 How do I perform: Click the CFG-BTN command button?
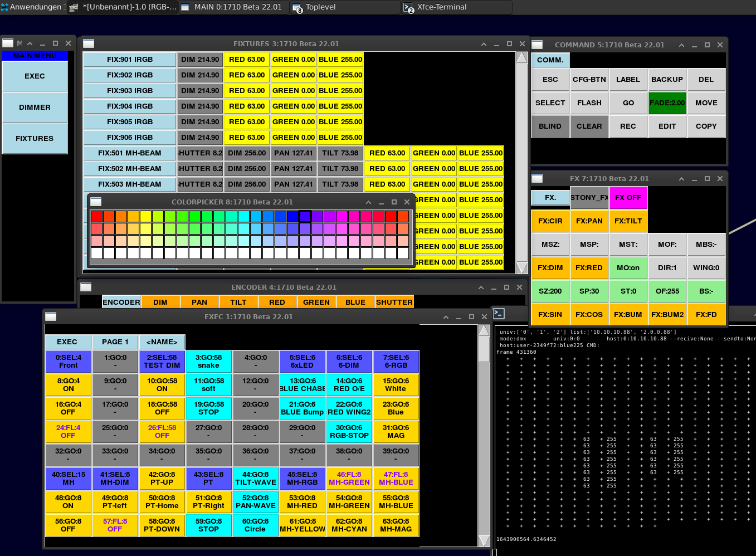pos(589,80)
